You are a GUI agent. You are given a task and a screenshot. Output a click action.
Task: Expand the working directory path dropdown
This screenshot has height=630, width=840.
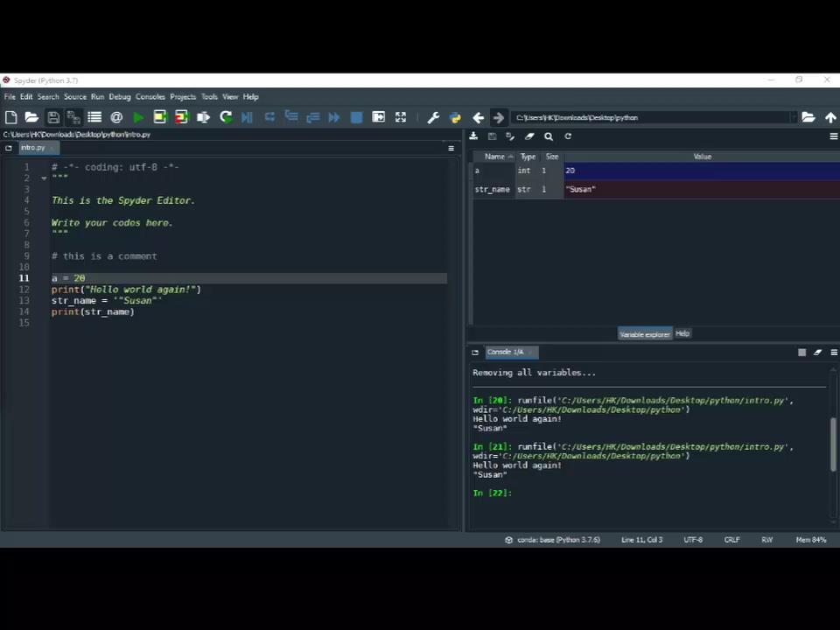click(x=793, y=117)
